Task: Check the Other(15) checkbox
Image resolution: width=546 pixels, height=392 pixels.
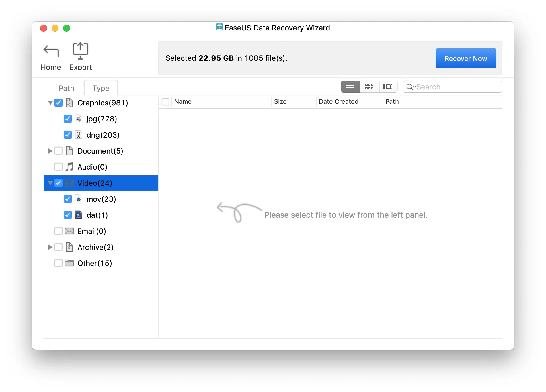Action: point(58,263)
